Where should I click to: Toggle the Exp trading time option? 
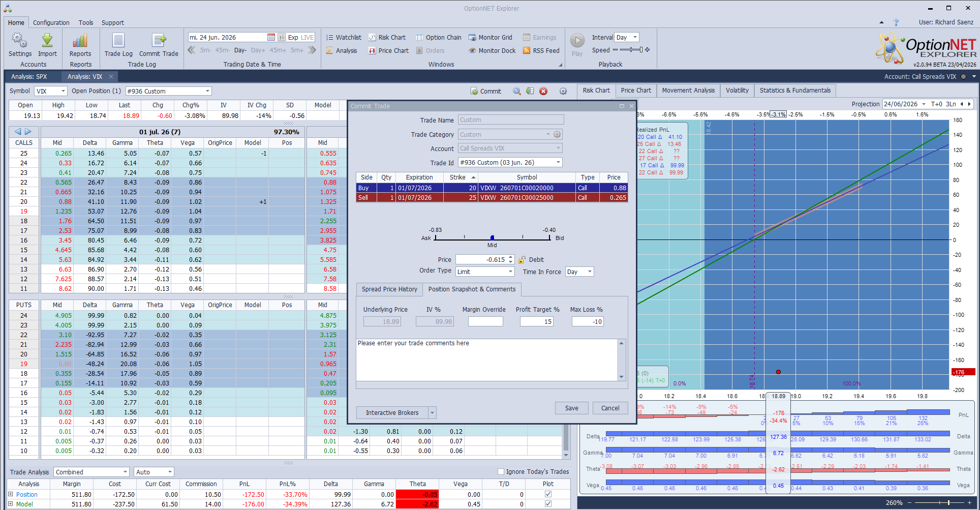point(293,37)
